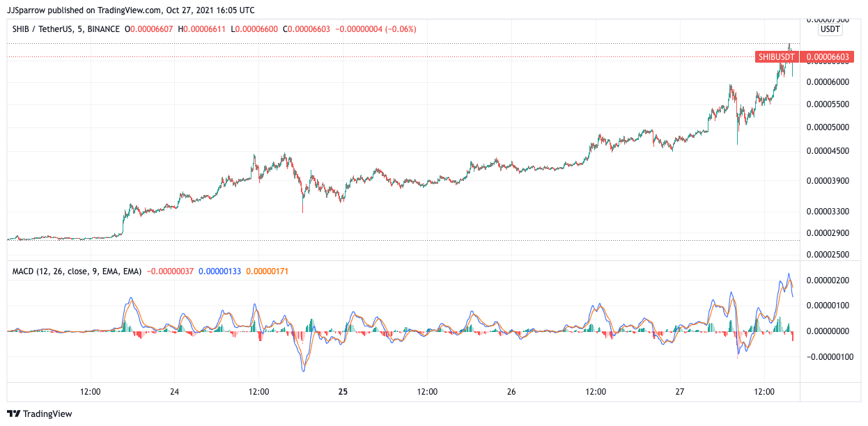Click the JJSparrow published on TradingView.com header
Screen dimensions: 868x426
[x=130, y=10]
